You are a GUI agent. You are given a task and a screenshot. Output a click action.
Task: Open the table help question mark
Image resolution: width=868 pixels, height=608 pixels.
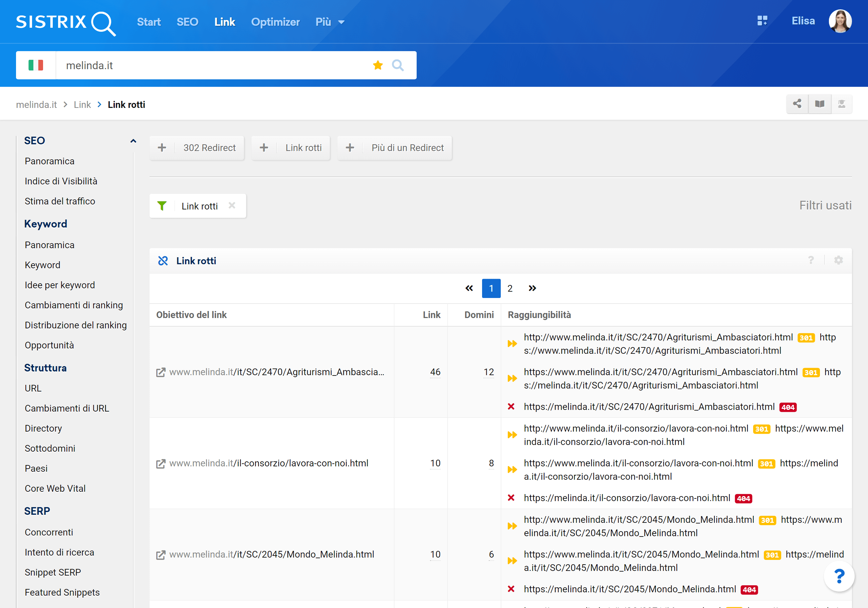(x=811, y=260)
